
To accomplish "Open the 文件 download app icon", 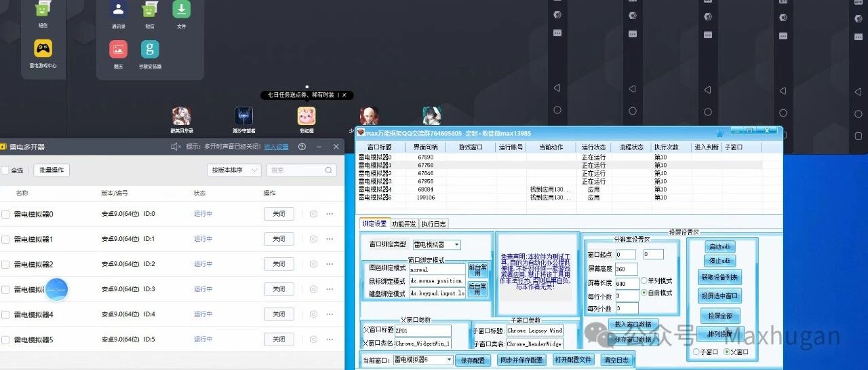I will (x=181, y=10).
